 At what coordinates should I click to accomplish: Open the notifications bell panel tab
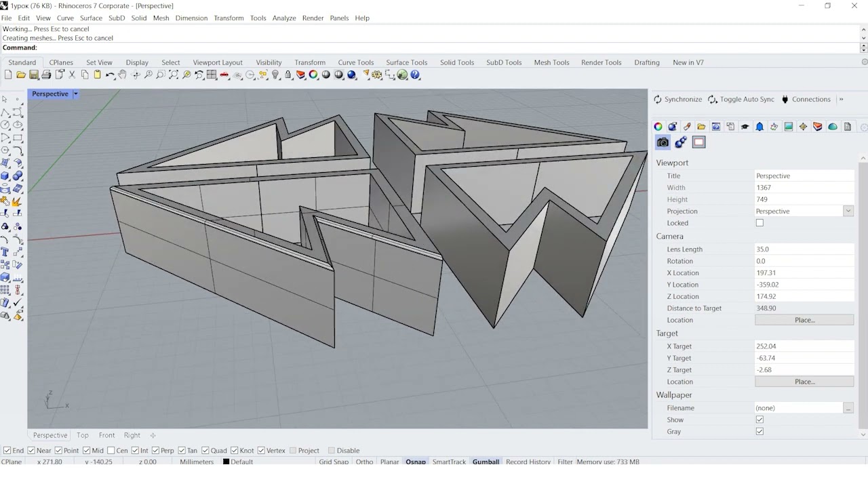click(x=759, y=127)
